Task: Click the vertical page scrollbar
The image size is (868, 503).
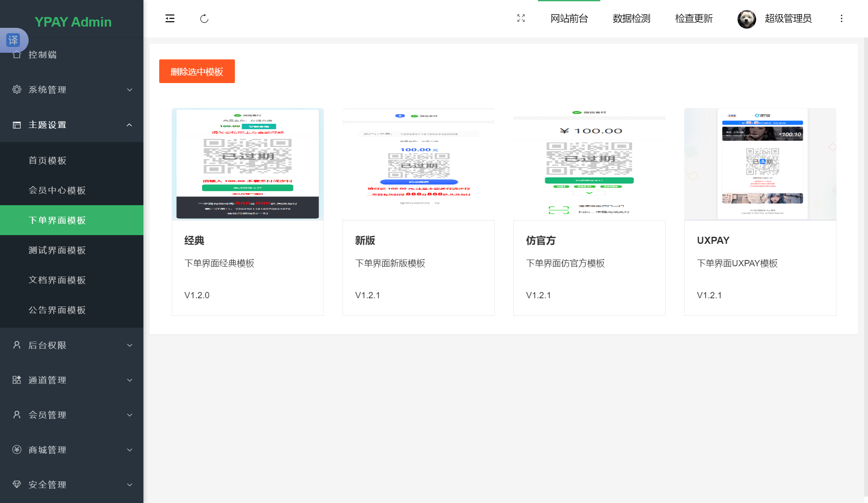Action: 866,268
